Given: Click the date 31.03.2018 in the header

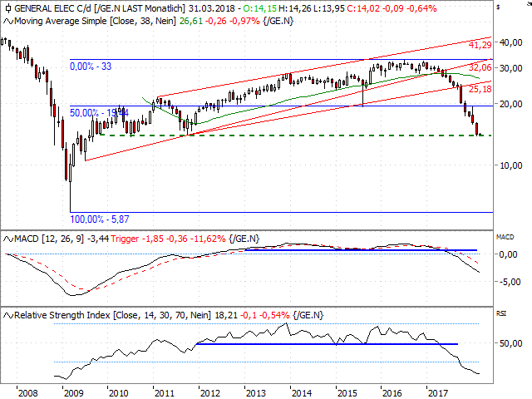Looking at the screenshot, I should click(212, 8).
